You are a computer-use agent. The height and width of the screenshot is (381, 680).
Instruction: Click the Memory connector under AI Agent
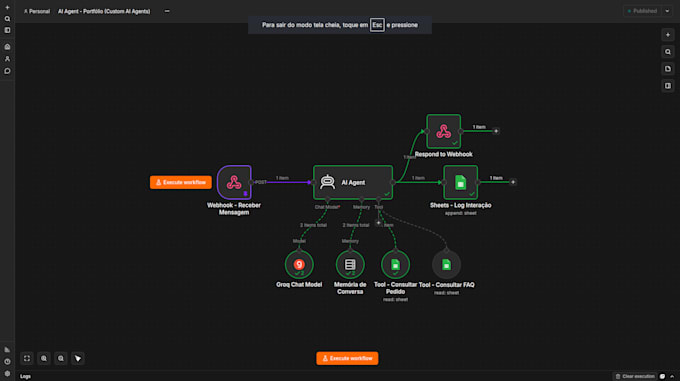(x=361, y=207)
